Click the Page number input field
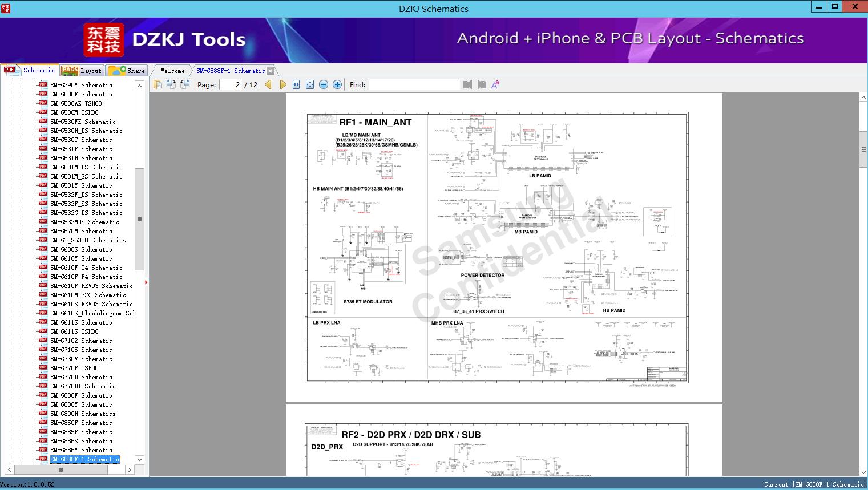The height and width of the screenshot is (490, 868). pyautogui.click(x=229, y=84)
